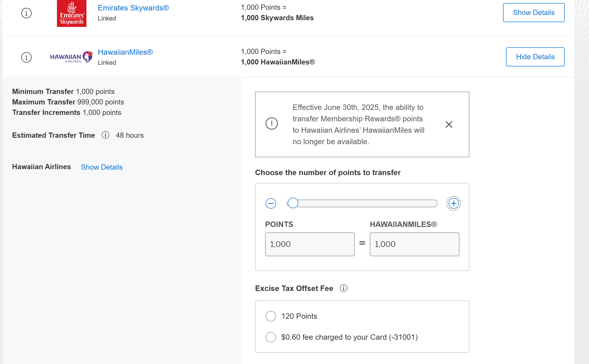
Task: Click the Emirates Skywards logo
Action: (x=72, y=13)
